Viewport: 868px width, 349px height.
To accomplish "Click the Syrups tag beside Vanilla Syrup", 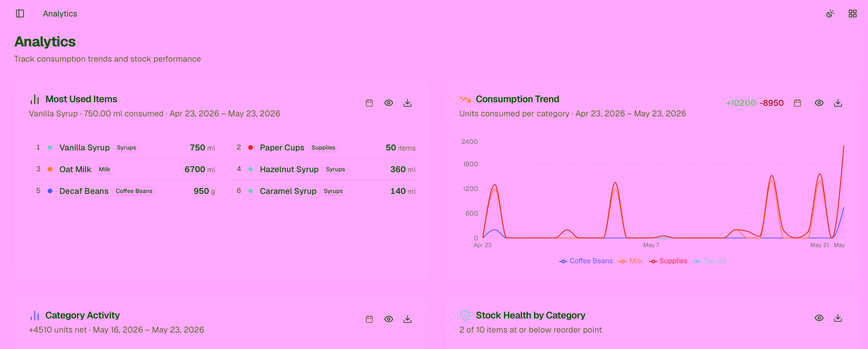I will [x=126, y=147].
